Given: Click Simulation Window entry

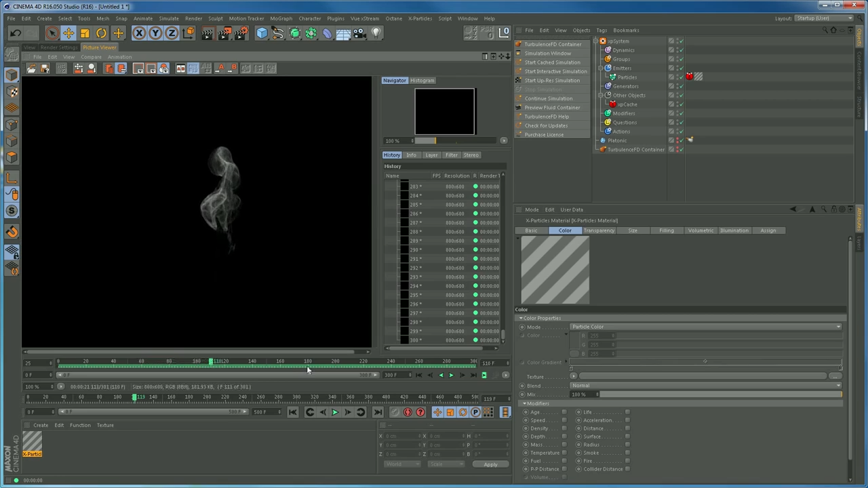Looking at the screenshot, I should 547,54.
